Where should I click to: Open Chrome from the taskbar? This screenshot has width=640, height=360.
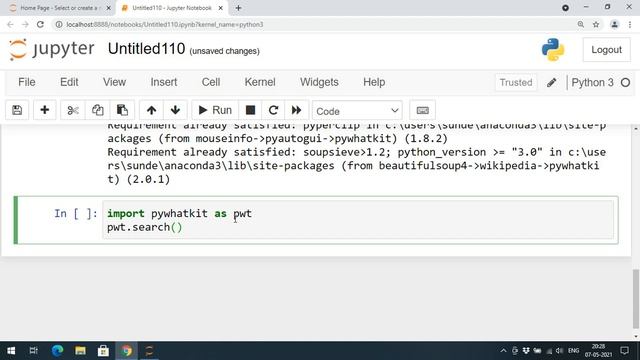point(127,351)
